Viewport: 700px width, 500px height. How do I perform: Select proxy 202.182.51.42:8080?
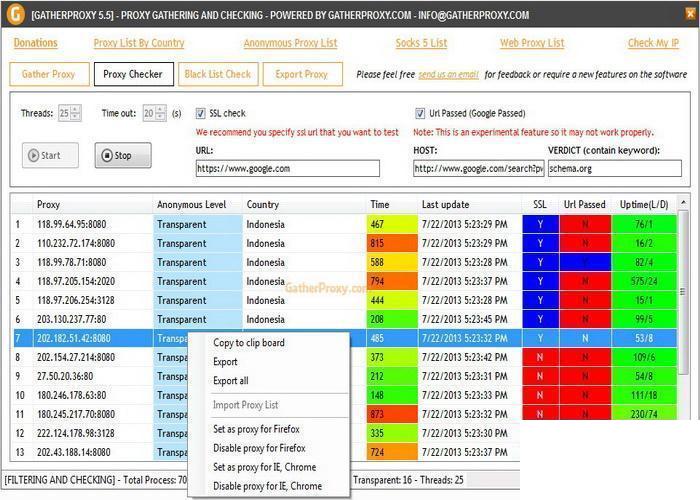74,338
